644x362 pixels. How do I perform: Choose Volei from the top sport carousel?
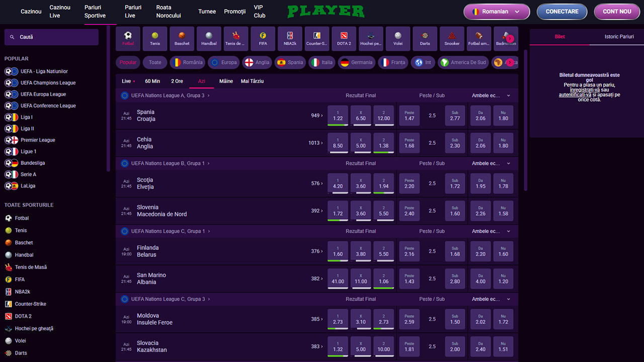(x=398, y=39)
